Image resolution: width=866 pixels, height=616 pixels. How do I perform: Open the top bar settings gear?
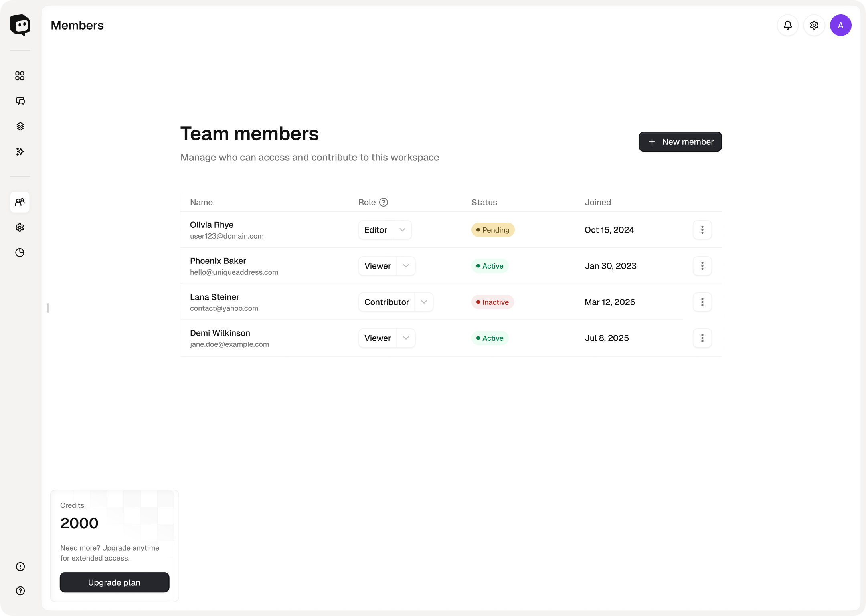click(x=814, y=25)
